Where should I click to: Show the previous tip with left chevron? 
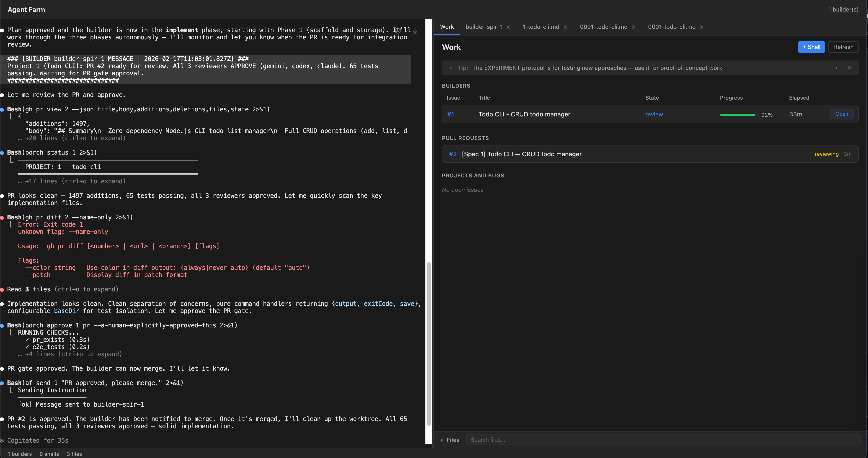tap(451, 68)
